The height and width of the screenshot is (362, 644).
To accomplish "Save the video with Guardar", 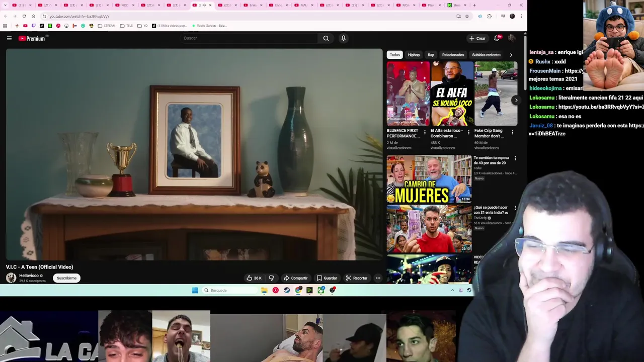I will 327,278.
